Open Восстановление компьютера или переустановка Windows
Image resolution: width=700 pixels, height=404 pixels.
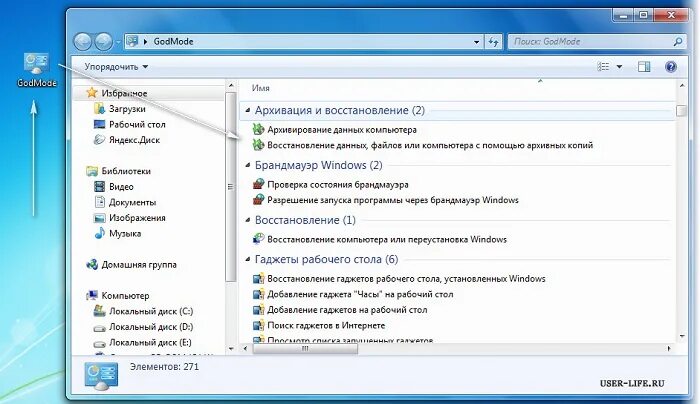coord(387,240)
